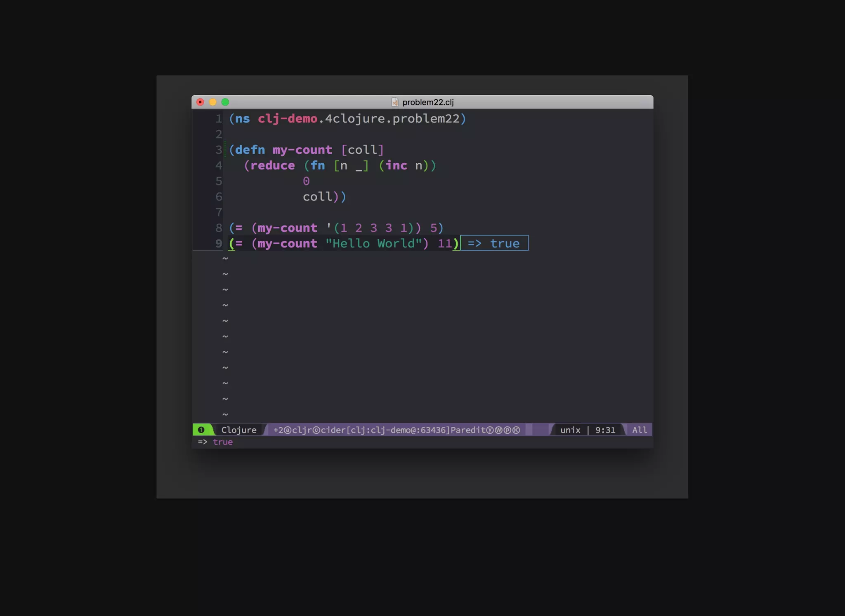Click the problem22.clj file icon in title bar
The image size is (845, 616).
(394, 102)
